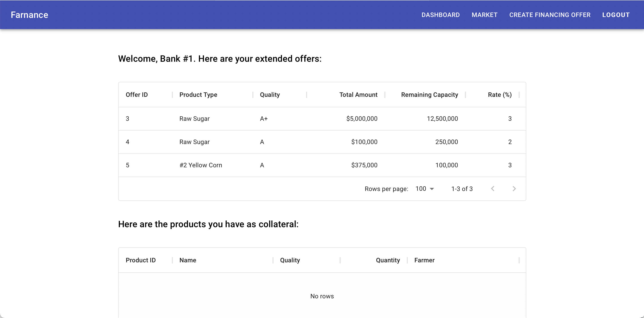The image size is (644, 318).
Task: Sort by Product Type column header
Action: coord(198,95)
